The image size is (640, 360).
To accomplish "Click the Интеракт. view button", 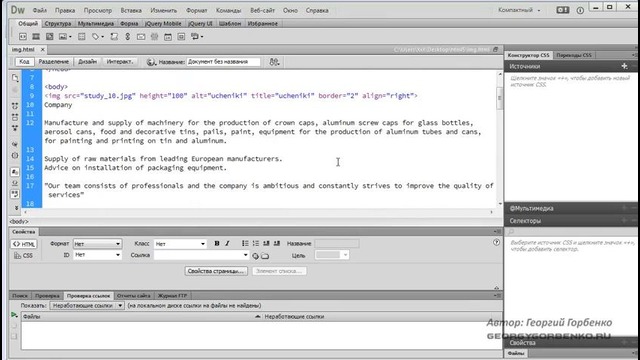I will coord(119,62).
